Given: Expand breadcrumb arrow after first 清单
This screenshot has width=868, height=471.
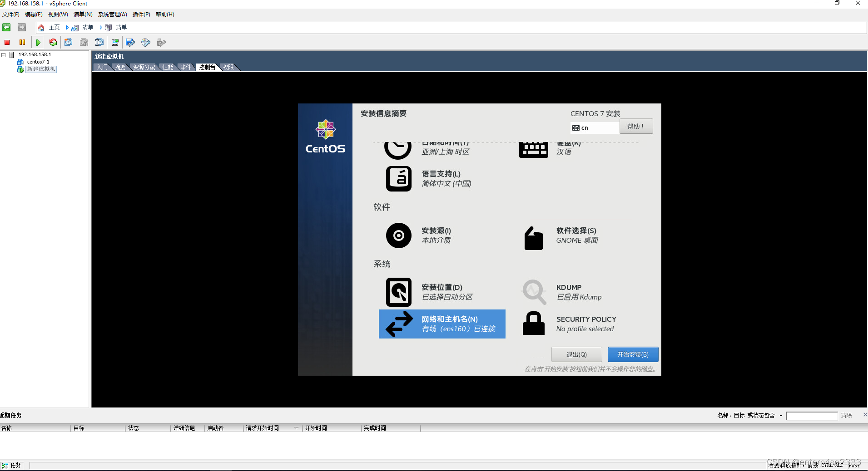Looking at the screenshot, I should 101,28.
